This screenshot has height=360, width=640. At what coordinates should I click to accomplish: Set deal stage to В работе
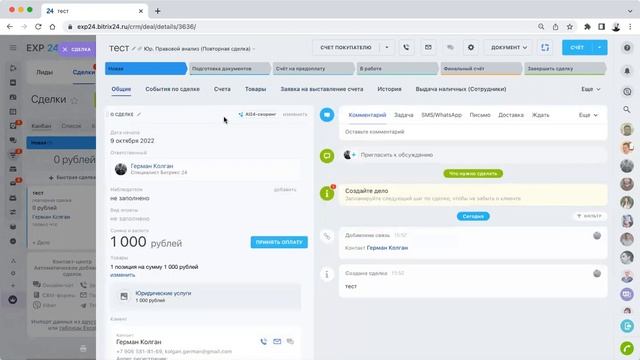[x=397, y=69]
